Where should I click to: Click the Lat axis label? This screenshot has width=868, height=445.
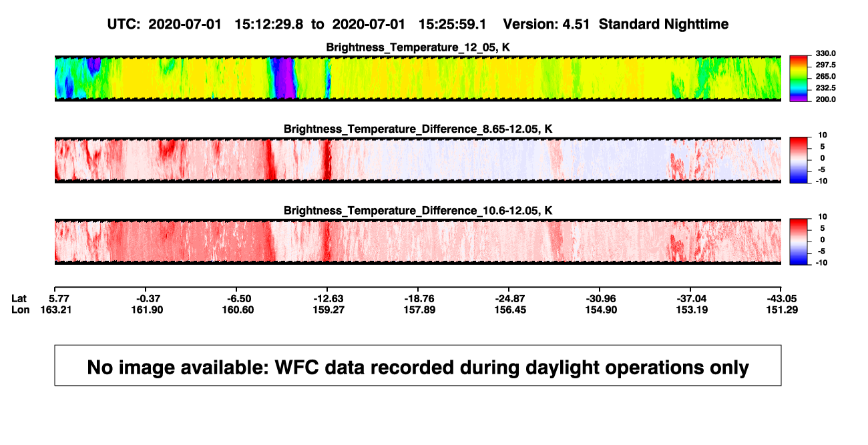[19, 298]
